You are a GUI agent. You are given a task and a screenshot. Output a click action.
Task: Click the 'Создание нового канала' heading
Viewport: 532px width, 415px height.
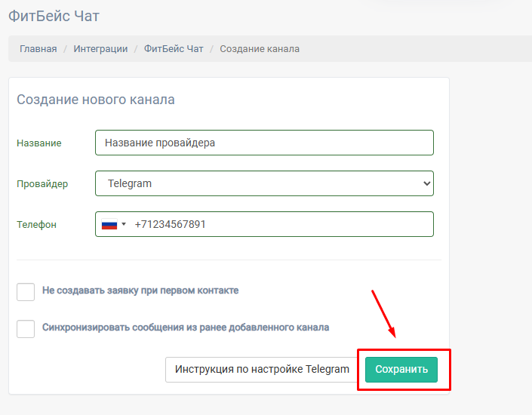pyautogui.click(x=96, y=100)
